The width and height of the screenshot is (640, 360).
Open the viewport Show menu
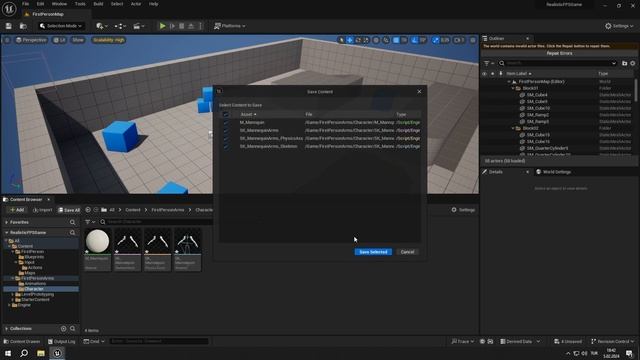(x=78, y=40)
